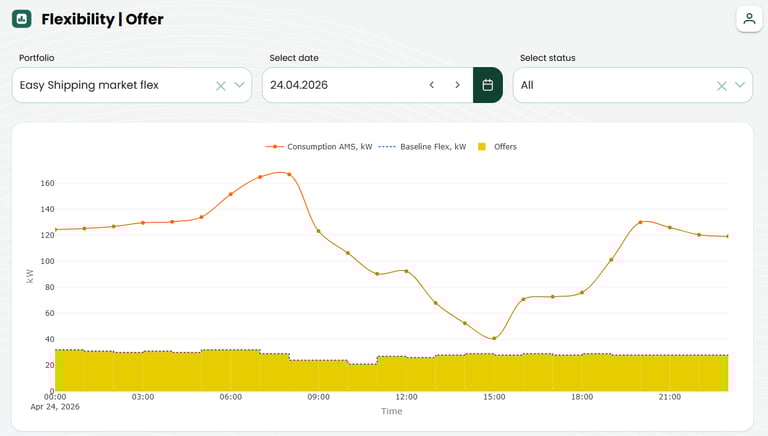This screenshot has width=768, height=436.
Task: Click the Offers yellow legend swatch
Action: pos(482,147)
